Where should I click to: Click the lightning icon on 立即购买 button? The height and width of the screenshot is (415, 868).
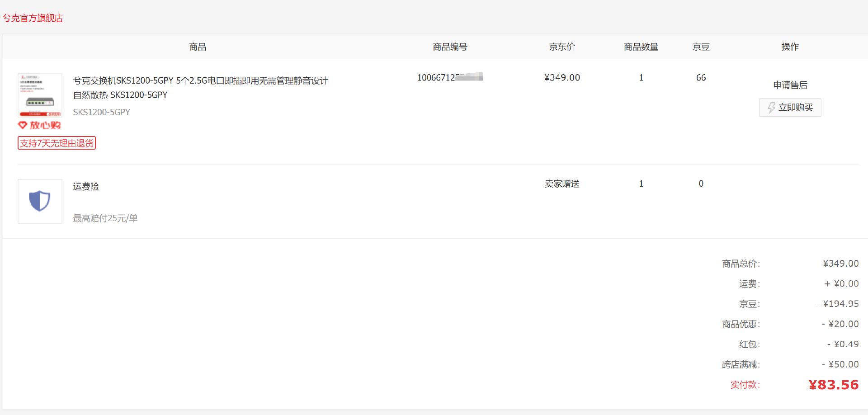(x=771, y=108)
